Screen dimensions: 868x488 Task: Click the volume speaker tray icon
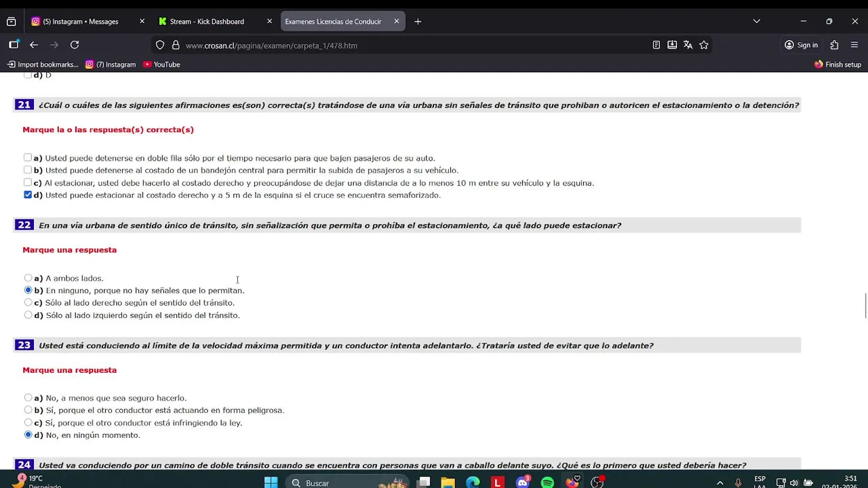[x=793, y=483]
